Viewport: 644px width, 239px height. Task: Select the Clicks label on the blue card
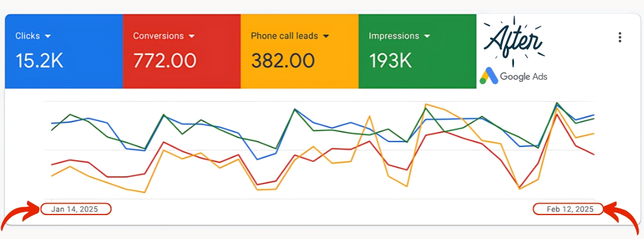[x=27, y=36]
